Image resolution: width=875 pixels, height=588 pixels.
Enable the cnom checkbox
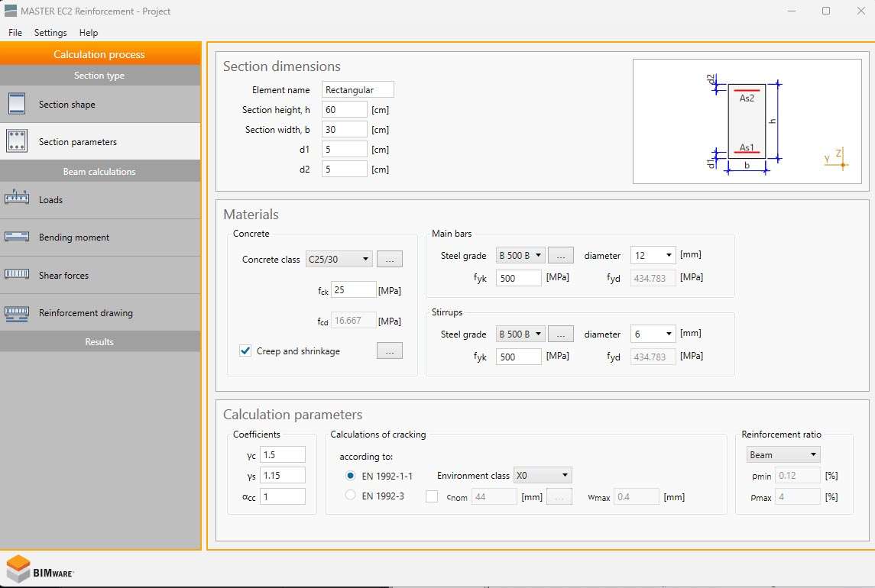[432, 496]
